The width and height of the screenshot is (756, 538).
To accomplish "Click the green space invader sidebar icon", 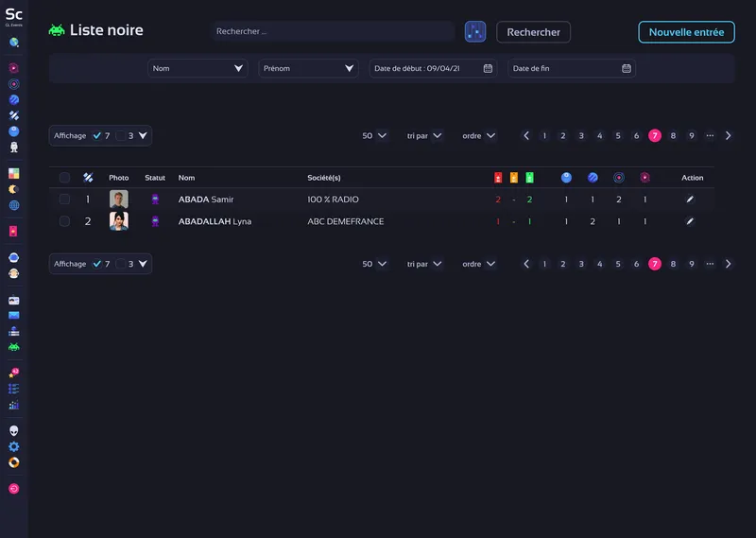I will (14, 347).
